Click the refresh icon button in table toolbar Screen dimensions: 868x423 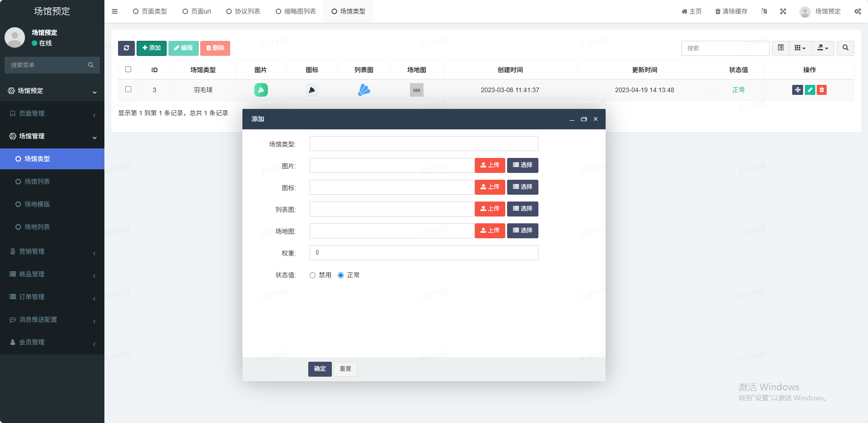pyautogui.click(x=126, y=48)
